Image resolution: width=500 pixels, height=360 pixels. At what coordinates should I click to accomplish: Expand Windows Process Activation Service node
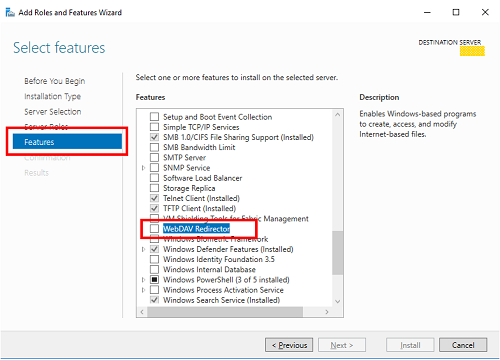[143, 290]
